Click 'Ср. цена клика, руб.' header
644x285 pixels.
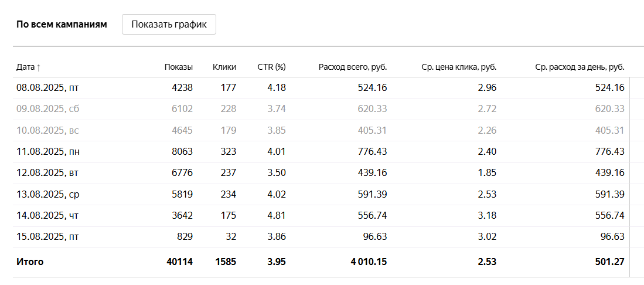click(458, 67)
